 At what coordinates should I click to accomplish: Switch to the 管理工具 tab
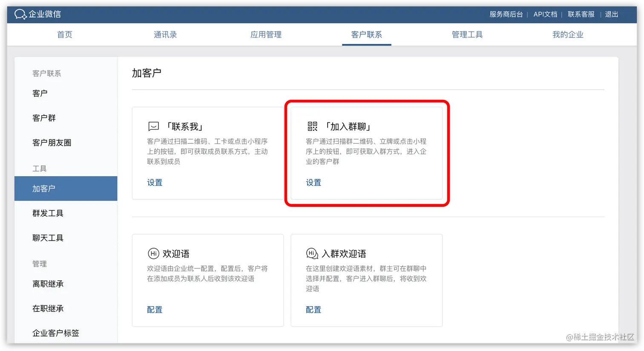467,35
